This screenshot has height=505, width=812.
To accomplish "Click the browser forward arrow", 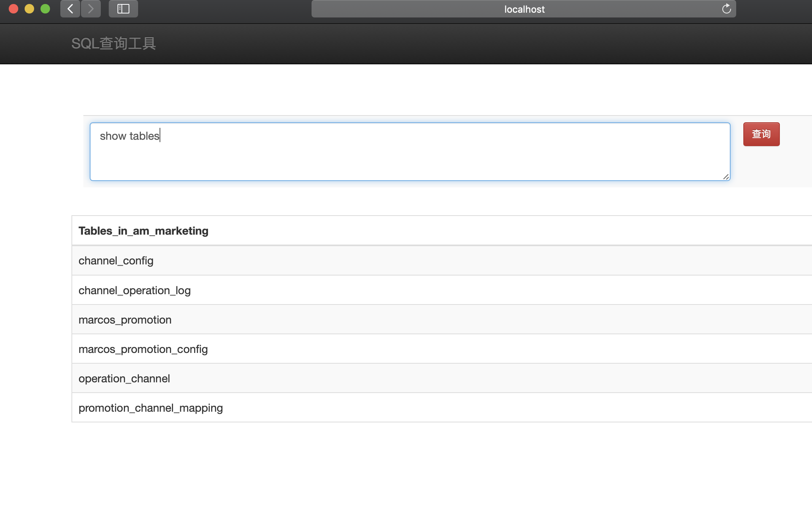I will click(x=91, y=9).
